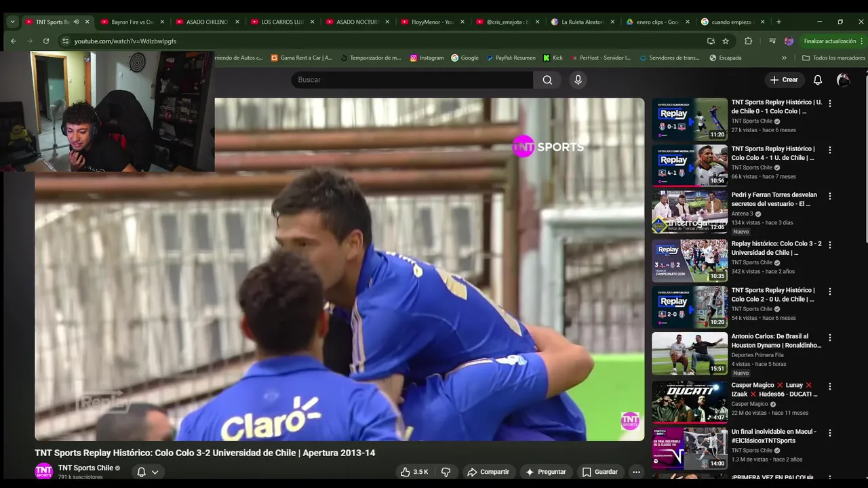Click the Crear button
868x488 pixels.
pyautogui.click(x=784, y=80)
